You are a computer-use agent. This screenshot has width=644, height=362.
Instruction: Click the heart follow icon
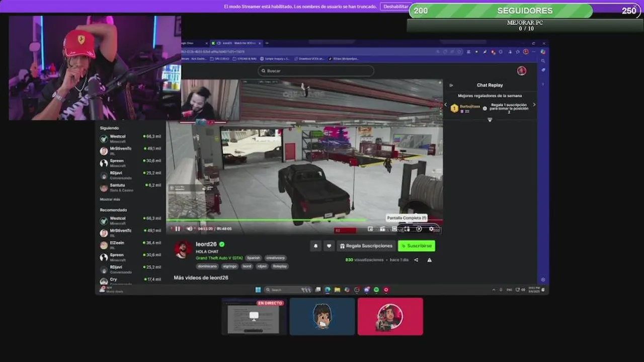point(329,246)
